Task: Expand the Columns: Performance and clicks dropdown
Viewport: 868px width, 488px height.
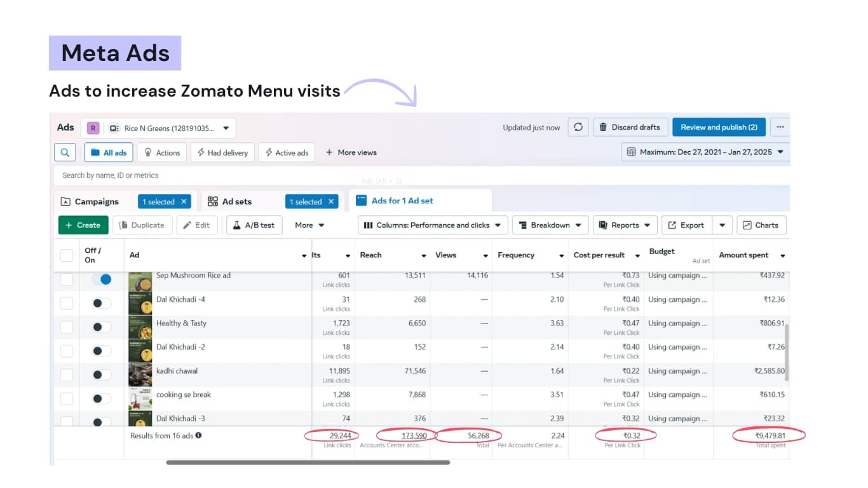Action: 433,225
